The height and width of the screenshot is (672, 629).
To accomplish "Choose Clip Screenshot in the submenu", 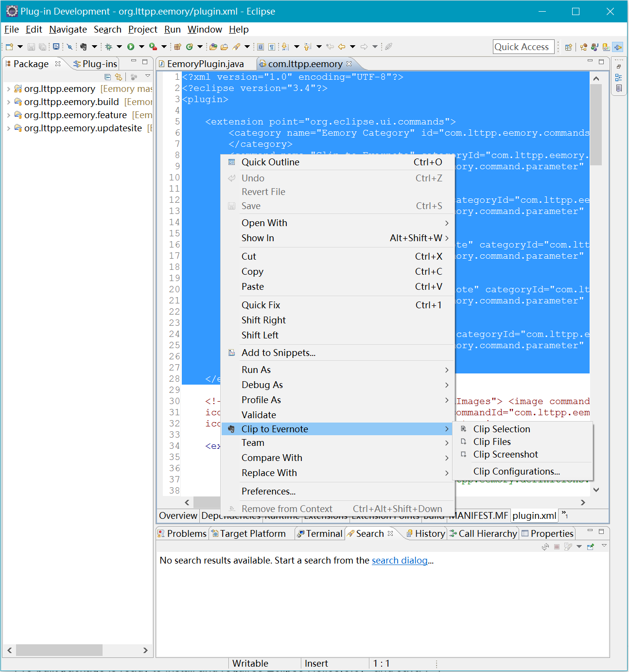I will pyautogui.click(x=523, y=454).
